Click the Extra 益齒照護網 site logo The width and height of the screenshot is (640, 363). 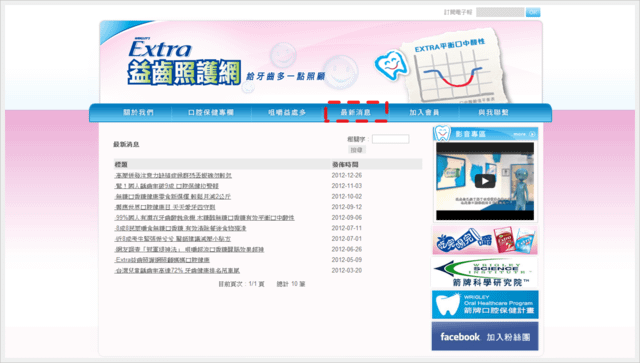tap(184, 62)
